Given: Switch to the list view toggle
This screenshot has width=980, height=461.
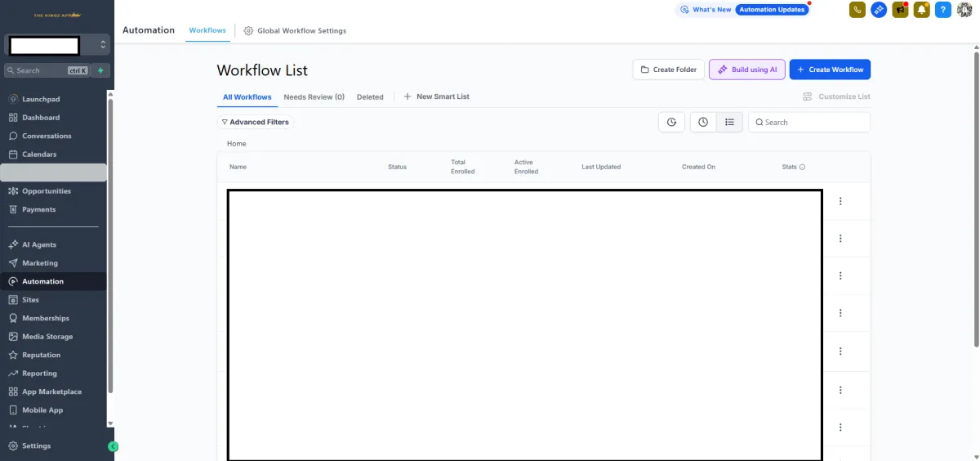Looking at the screenshot, I should [x=729, y=122].
